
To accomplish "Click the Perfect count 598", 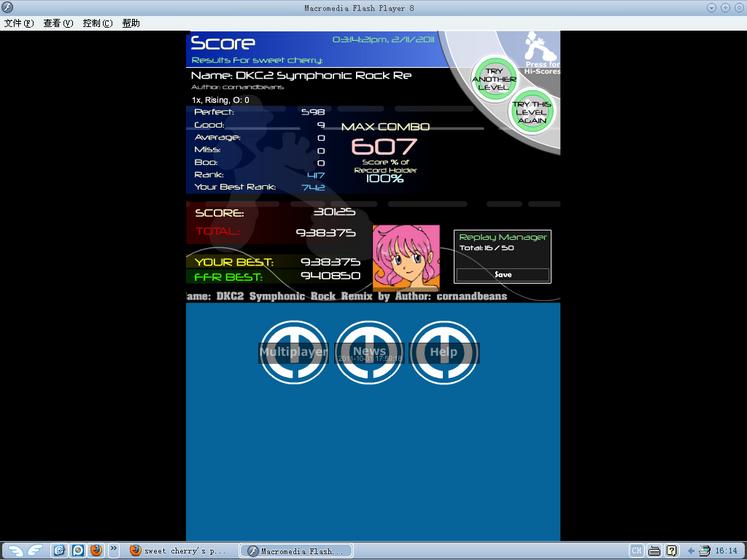I will tap(313, 112).
